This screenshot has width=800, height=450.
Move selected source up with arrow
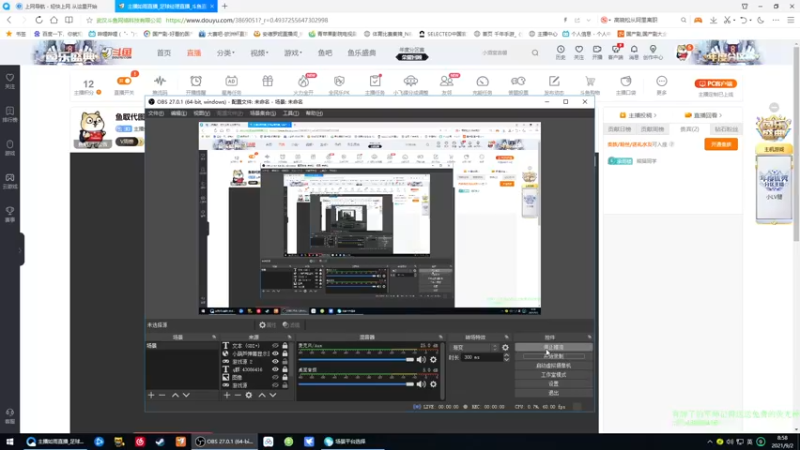coord(262,395)
